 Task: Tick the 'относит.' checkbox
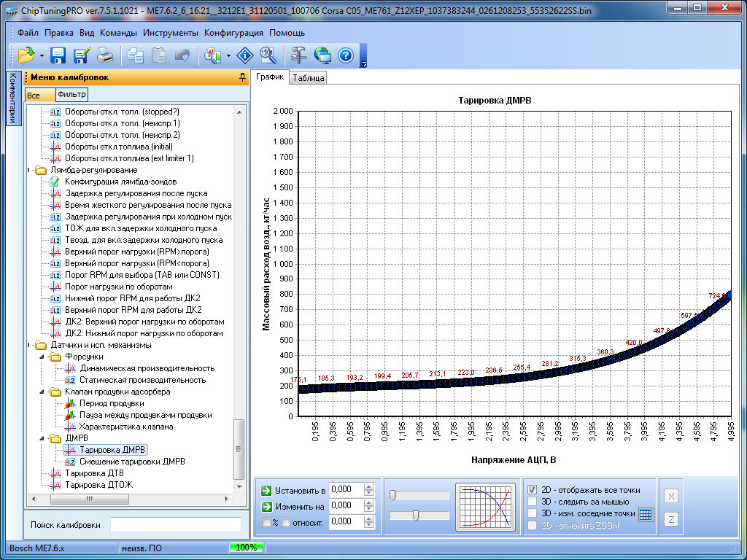[x=286, y=521]
